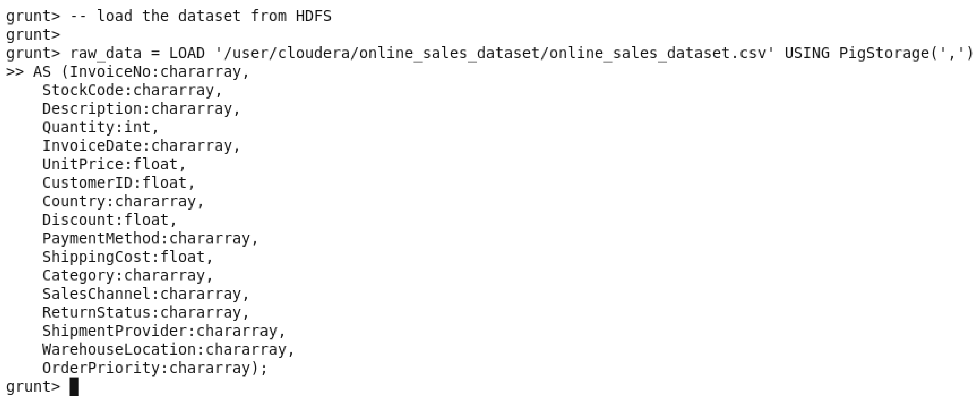This screenshot has height=404, width=980.
Task: Click the WarehouseLocation:chararray line
Action: click(x=168, y=349)
